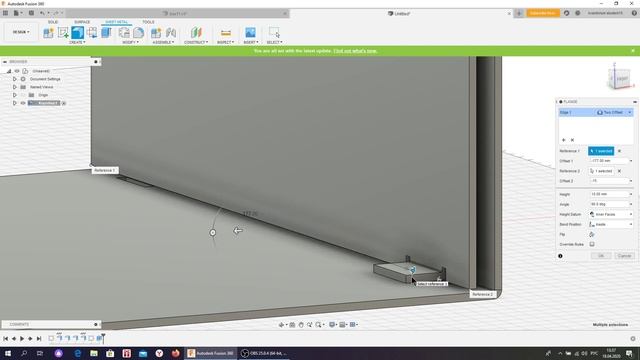640x360 pixels.
Task: Click the timeline end marker
Action: 103,338
